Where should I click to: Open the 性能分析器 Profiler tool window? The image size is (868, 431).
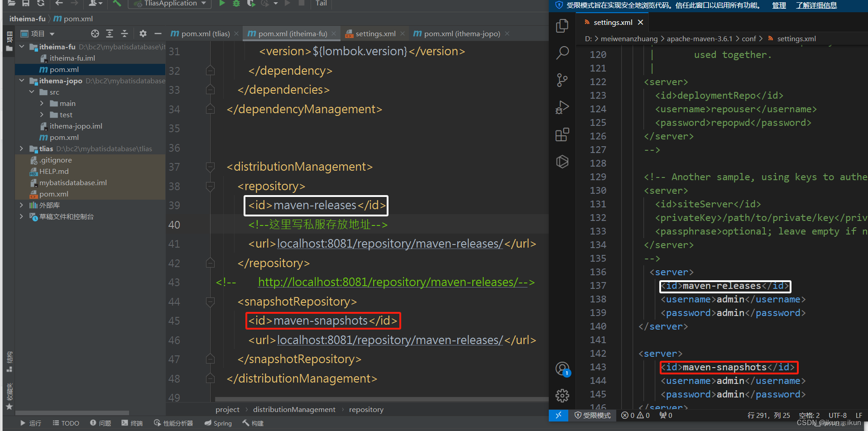(173, 423)
